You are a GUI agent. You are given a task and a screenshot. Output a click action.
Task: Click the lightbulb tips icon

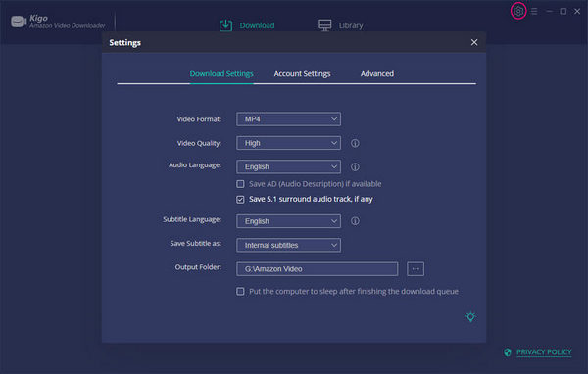(x=470, y=317)
